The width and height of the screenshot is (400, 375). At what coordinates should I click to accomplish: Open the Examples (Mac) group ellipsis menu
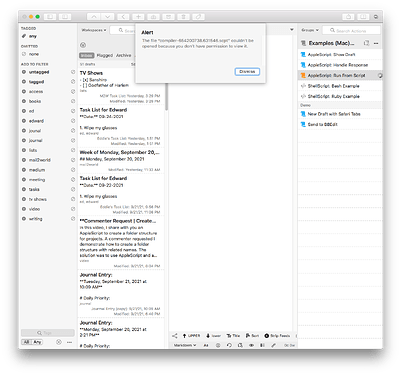(x=376, y=43)
